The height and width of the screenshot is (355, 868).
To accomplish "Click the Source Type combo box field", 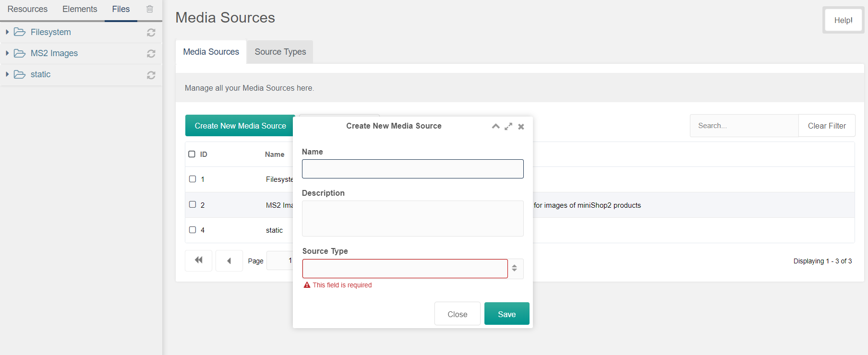I will (x=405, y=269).
